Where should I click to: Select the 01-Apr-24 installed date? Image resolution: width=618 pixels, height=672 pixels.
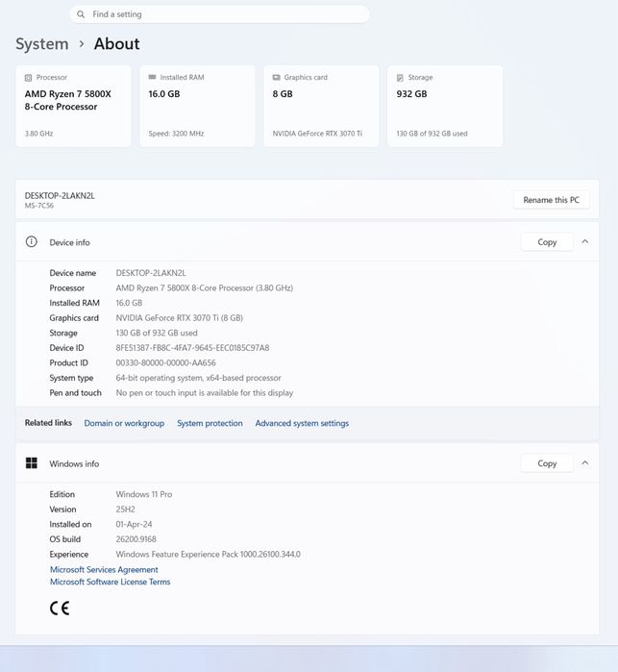pyautogui.click(x=134, y=524)
